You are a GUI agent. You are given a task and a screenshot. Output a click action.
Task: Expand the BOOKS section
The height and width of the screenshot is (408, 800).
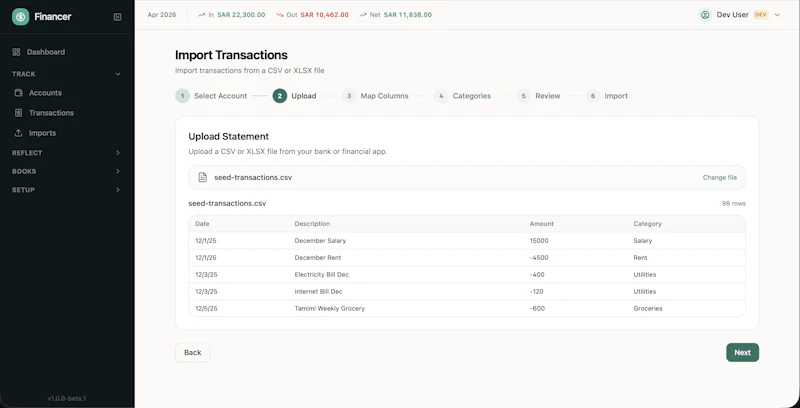67,171
